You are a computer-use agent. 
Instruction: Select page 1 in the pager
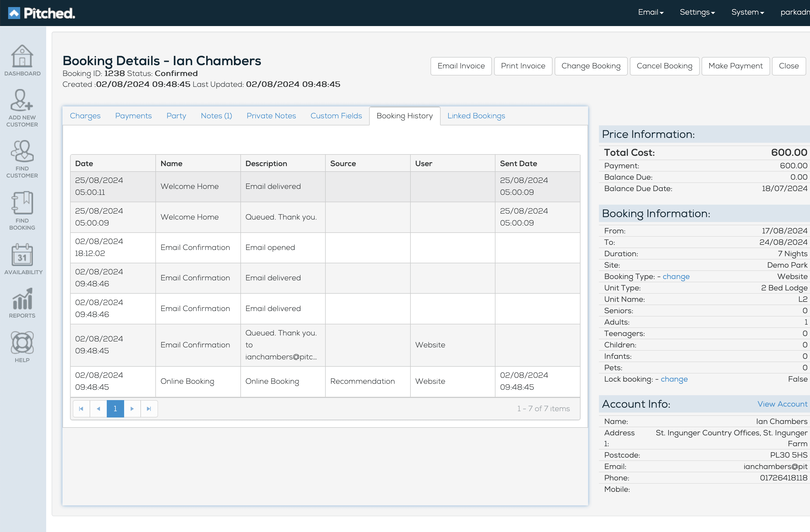tap(115, 408)
